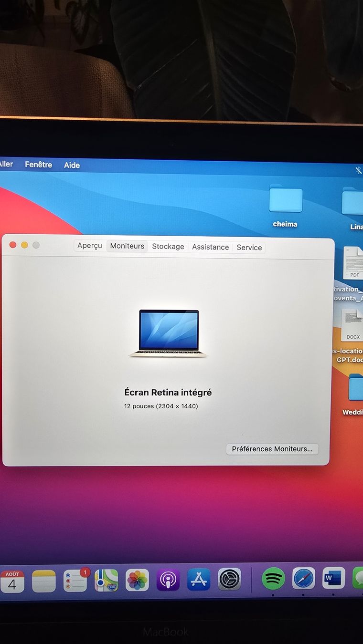
Task: Select the Moniteurs tab
Action: coord(127,246)
